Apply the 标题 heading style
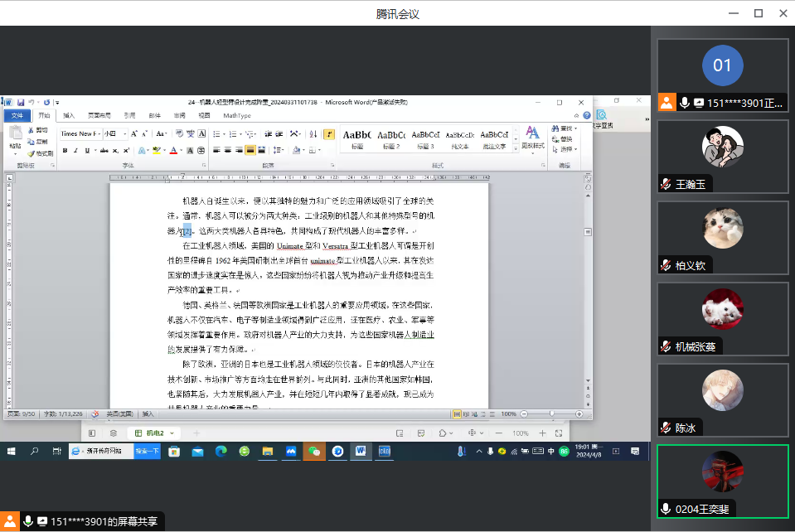This screenshot has height=532, width=795. (x=357, y=138)
